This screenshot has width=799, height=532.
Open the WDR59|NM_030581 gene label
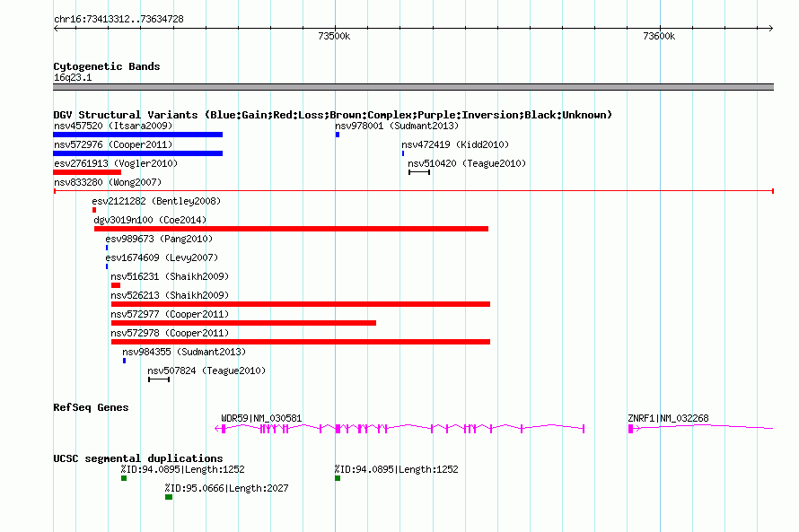coord(261,418)
